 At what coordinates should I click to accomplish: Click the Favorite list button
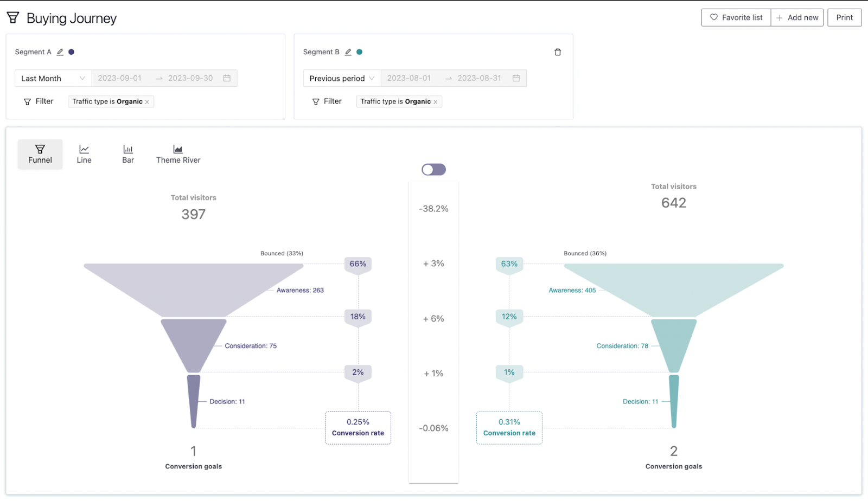pos(735,17)
